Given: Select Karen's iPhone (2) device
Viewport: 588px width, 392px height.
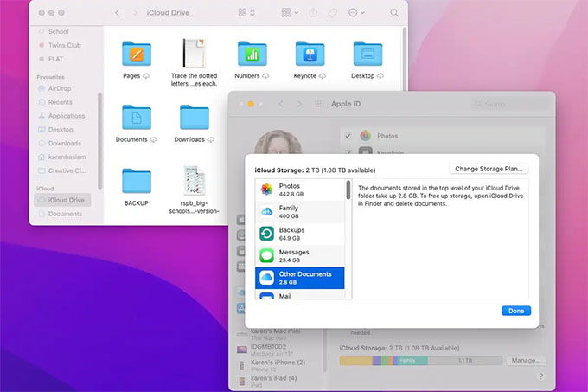Looking at the screenshot, I should [x=277, y=365].
